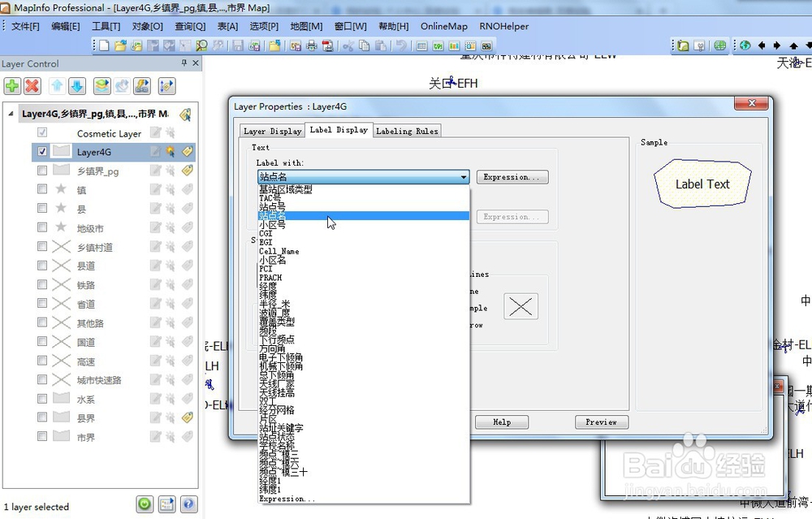The width and height of the screenshot is (812, 519).
Task: Select 小区号 in the dropdown list
Action: click(x=364, y=224)
